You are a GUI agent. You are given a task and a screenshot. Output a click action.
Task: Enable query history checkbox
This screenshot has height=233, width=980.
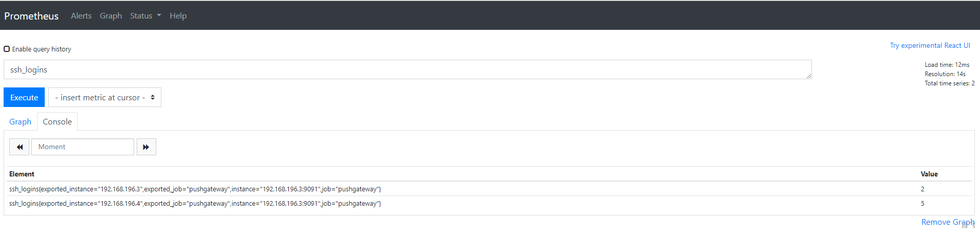pos(7,49)
